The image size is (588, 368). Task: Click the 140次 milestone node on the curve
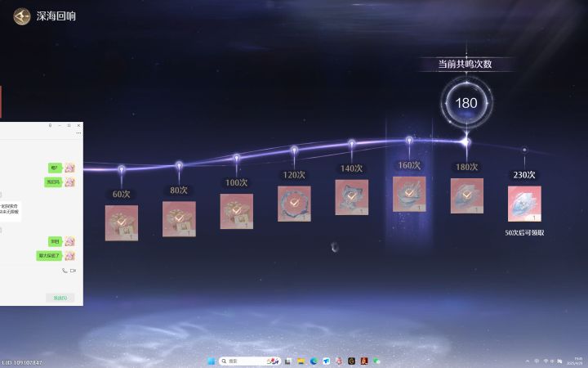pyautogui.click(x=352, y=143)
